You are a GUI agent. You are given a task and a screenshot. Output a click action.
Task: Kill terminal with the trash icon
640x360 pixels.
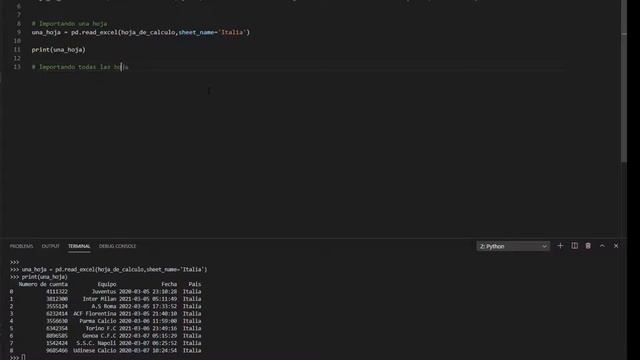coord(588,246)
